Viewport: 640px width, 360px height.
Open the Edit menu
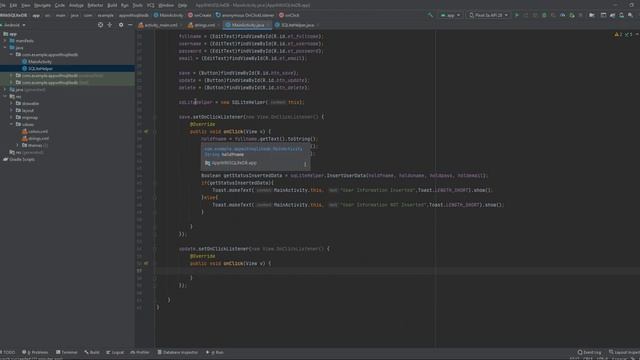tap(13, 5)
